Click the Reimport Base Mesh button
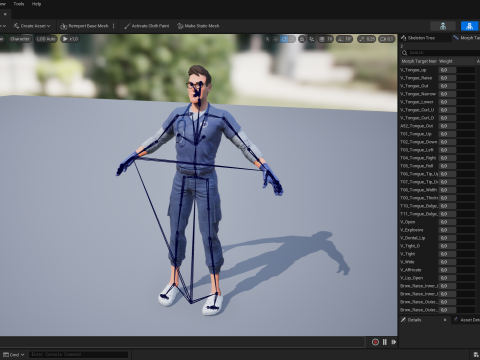The height and width of the screenshot is (360, 480). (84, 26)
